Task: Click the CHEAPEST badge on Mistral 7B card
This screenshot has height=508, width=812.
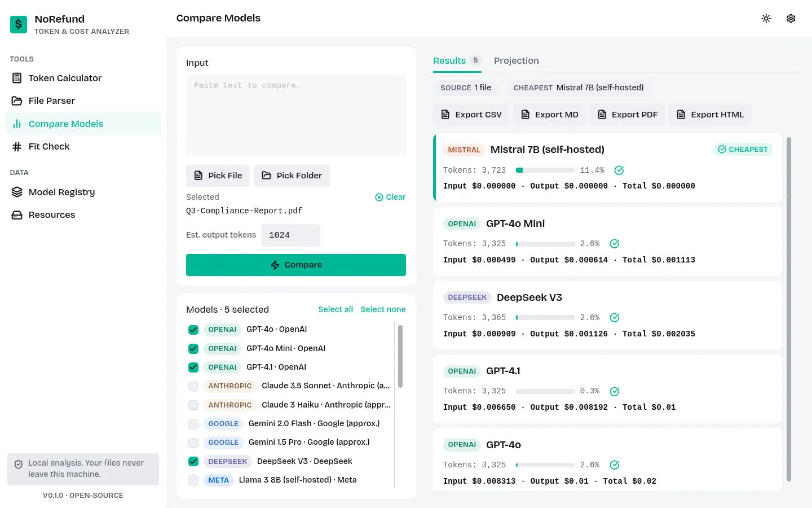Action: pos(743,150)
